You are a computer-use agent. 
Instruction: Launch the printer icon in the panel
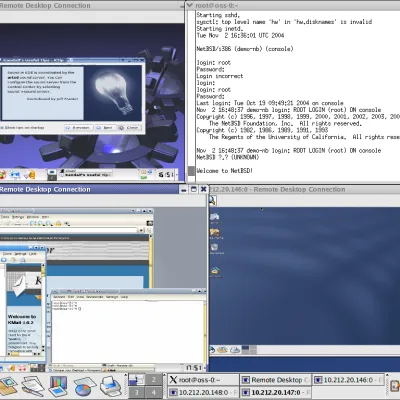pyautogui.click(x=110, y=386)
